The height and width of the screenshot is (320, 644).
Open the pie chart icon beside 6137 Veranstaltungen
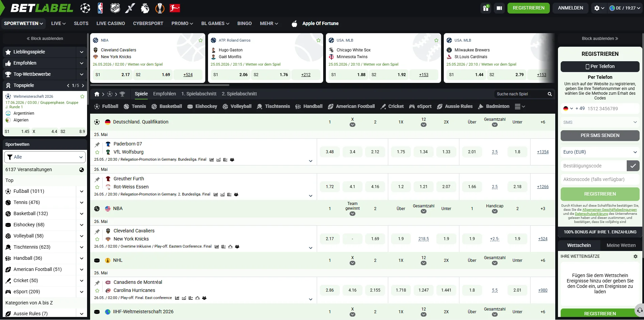tap(82, 170)
